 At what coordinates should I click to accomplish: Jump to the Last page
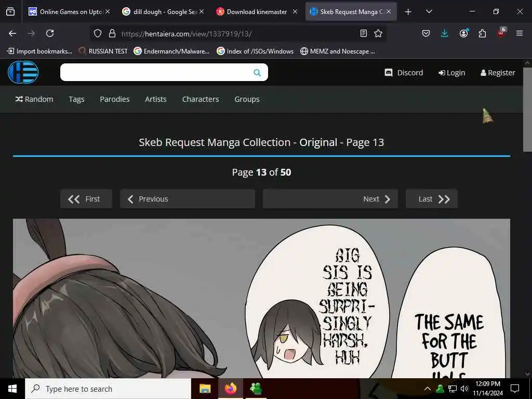pos(432,199)
